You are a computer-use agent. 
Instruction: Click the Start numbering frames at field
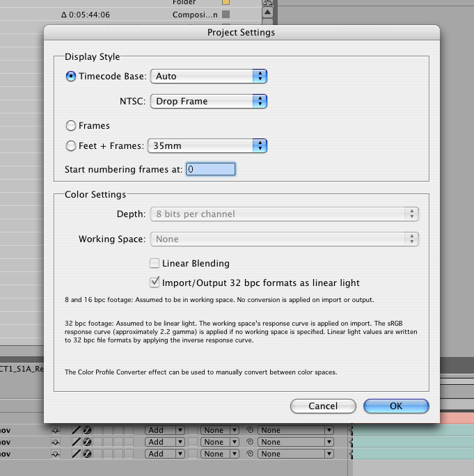(x=211, y=169)
